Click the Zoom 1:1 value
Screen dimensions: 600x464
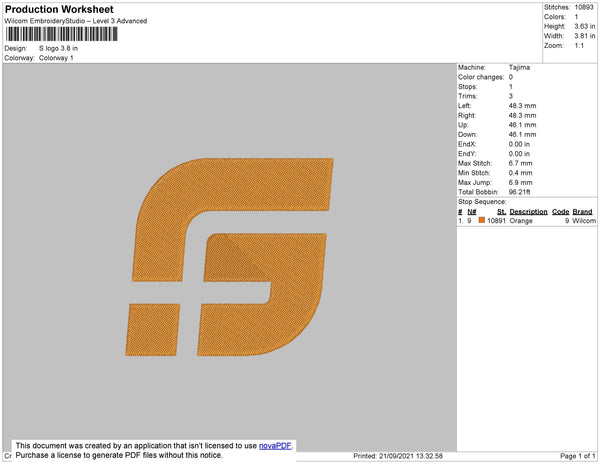(x=579, y=46)
